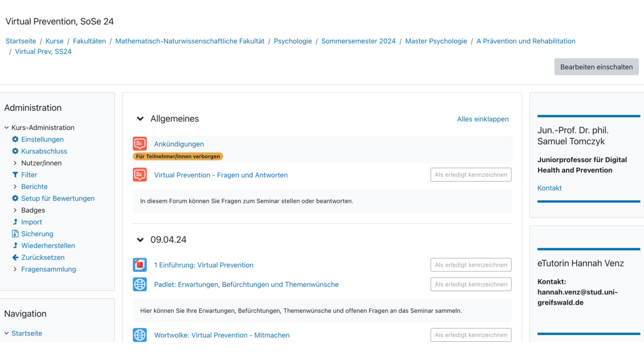
Task: Click Alles einklappen link
Action: coord(482,119)
